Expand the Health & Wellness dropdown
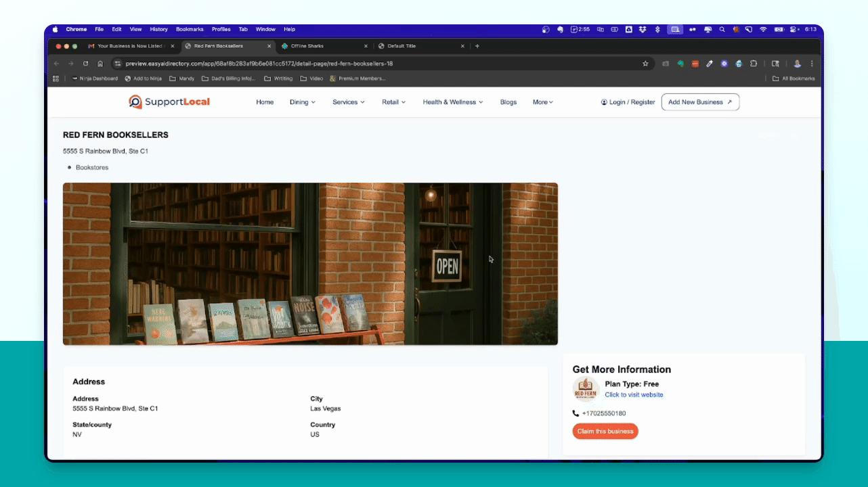This screenshot has height=487, width=868. [453, 102]
